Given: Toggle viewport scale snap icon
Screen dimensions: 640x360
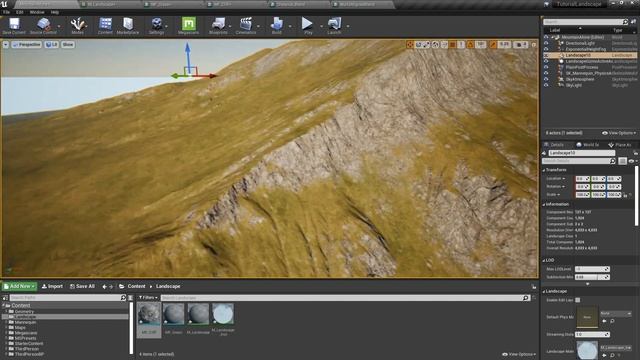Looking at the screenshot, I should coord(493,44).
